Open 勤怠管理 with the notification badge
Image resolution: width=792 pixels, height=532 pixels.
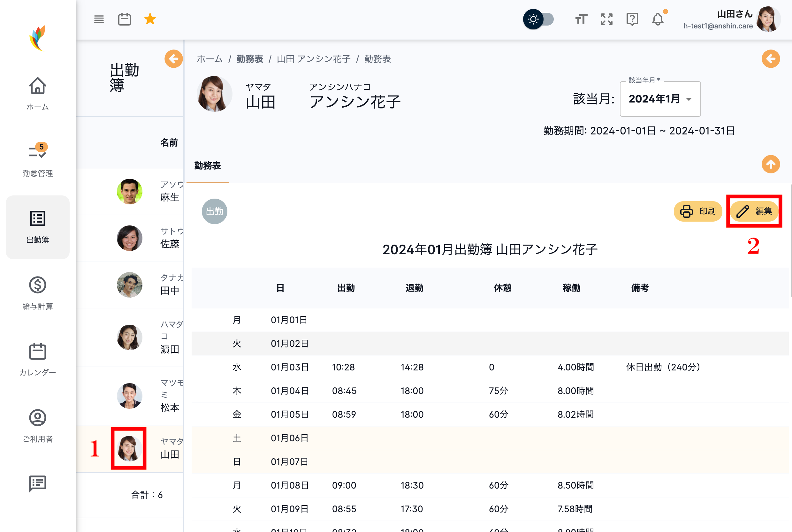pos(38,158)
